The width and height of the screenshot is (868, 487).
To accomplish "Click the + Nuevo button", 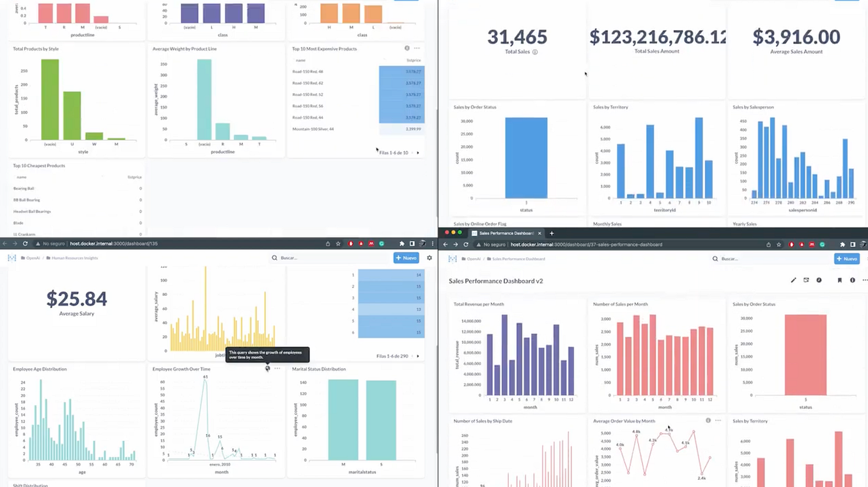I will pyautogui.click(x=847, y=259).
